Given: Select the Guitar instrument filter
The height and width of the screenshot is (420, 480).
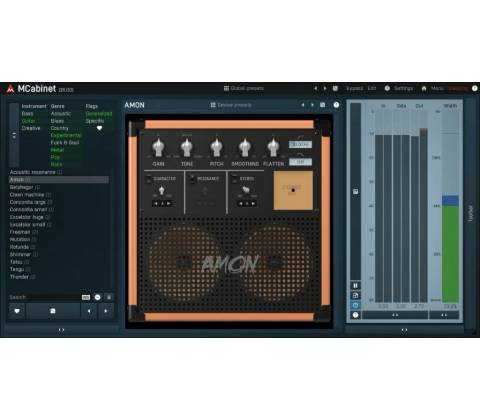Looking at the screenshot, I should (x=28, y=121).
